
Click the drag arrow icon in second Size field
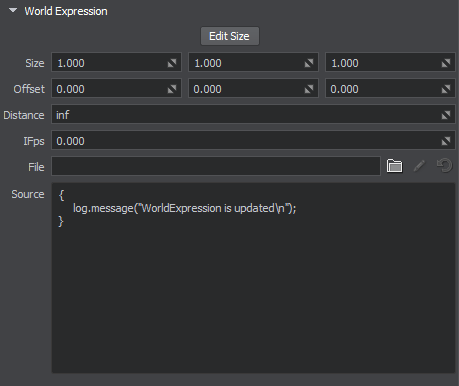[309, 63]
